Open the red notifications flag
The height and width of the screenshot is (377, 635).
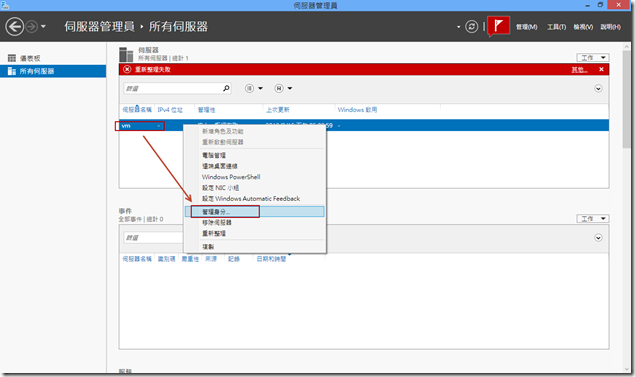(498, 26)
